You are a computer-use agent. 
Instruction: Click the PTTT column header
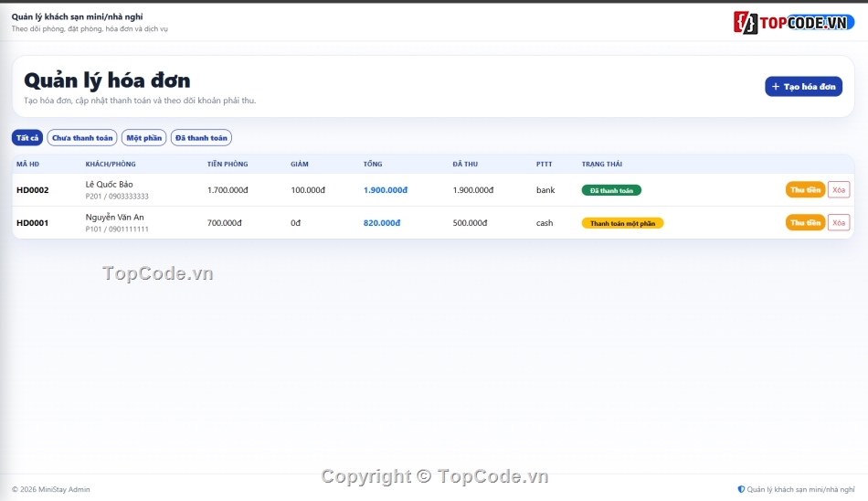coord(545,164)
